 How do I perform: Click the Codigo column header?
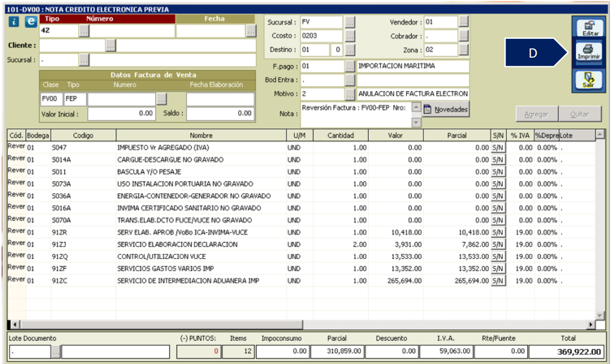(x=84, y=136)
